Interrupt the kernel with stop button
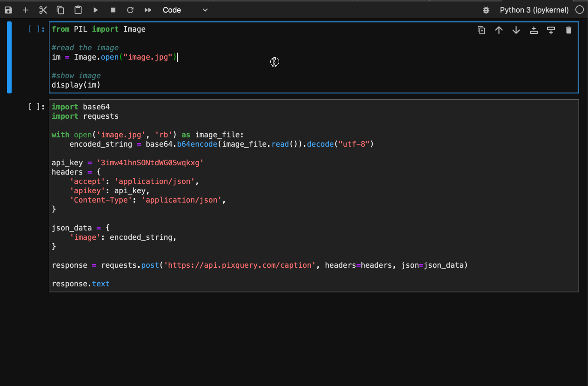Image resolution: width=588 pixels, height=386 pixels. click(x=113, y=10)
